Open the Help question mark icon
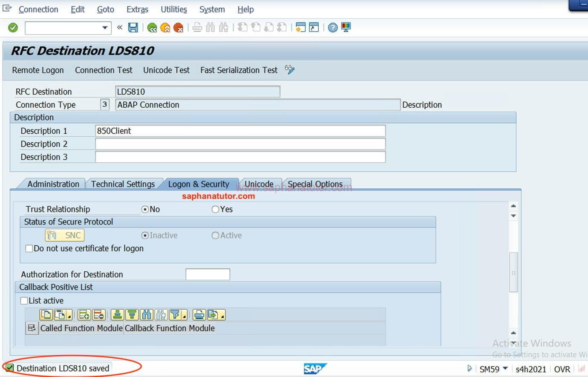The height and width of the screenshot is (377, 588). point(333,28)
